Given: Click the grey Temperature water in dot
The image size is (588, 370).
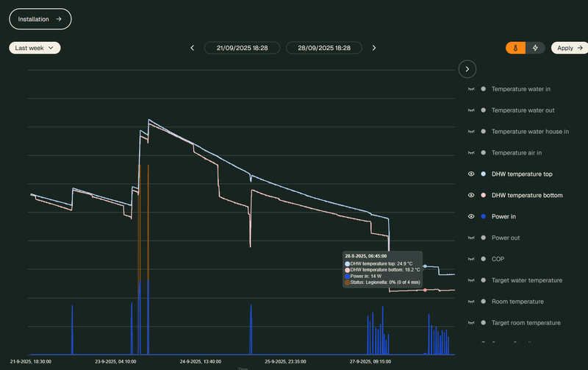Looking at the screenshot, I should (484, 89).
